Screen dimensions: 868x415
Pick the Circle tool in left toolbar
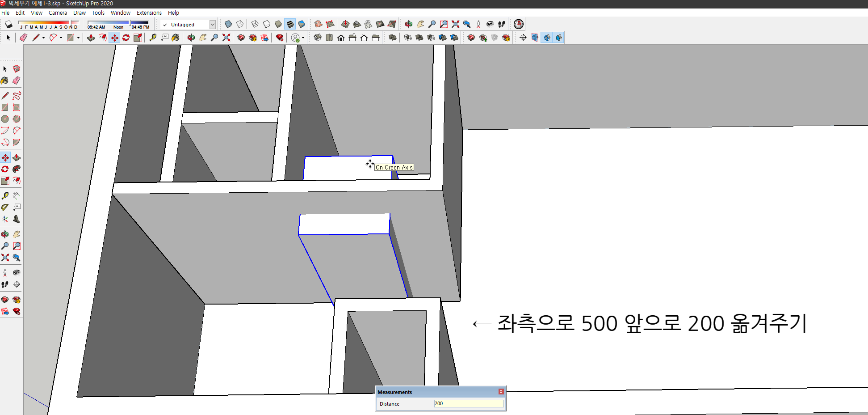click(5, 119)
